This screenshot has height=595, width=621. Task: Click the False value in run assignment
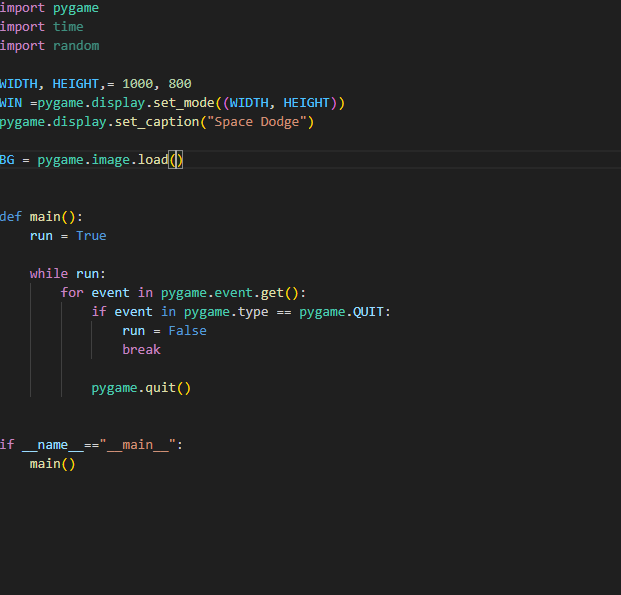pos(187,331)
